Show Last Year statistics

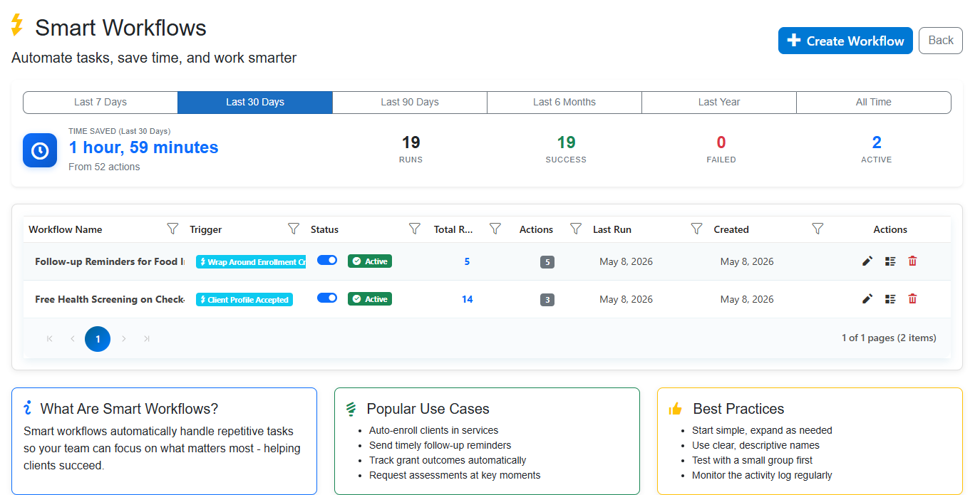pyautogui.click(x=719, y=102)
